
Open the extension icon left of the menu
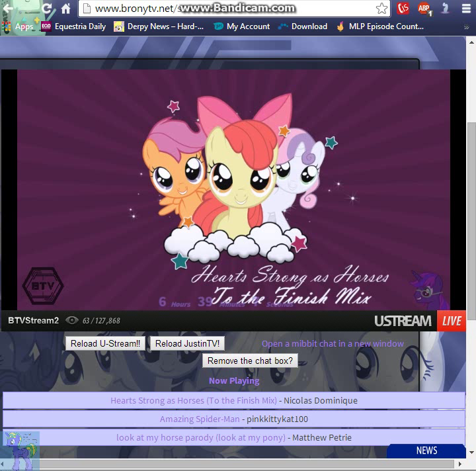click(x=446, y=9)
